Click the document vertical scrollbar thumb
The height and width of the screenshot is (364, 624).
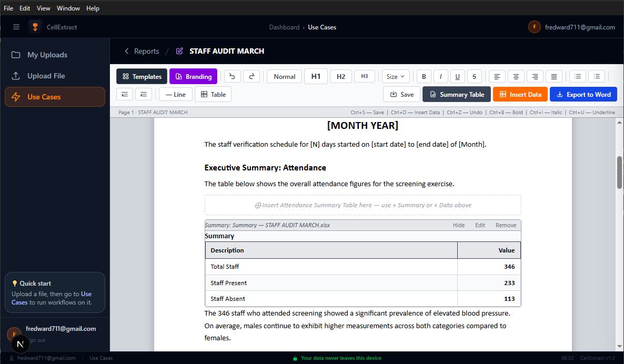[619, 172]
